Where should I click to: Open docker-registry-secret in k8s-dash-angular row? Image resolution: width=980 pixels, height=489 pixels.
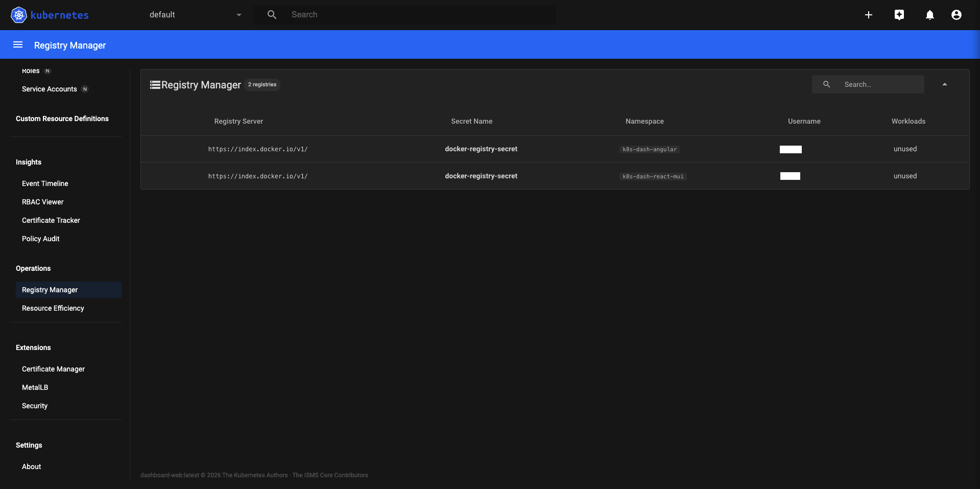481,149
